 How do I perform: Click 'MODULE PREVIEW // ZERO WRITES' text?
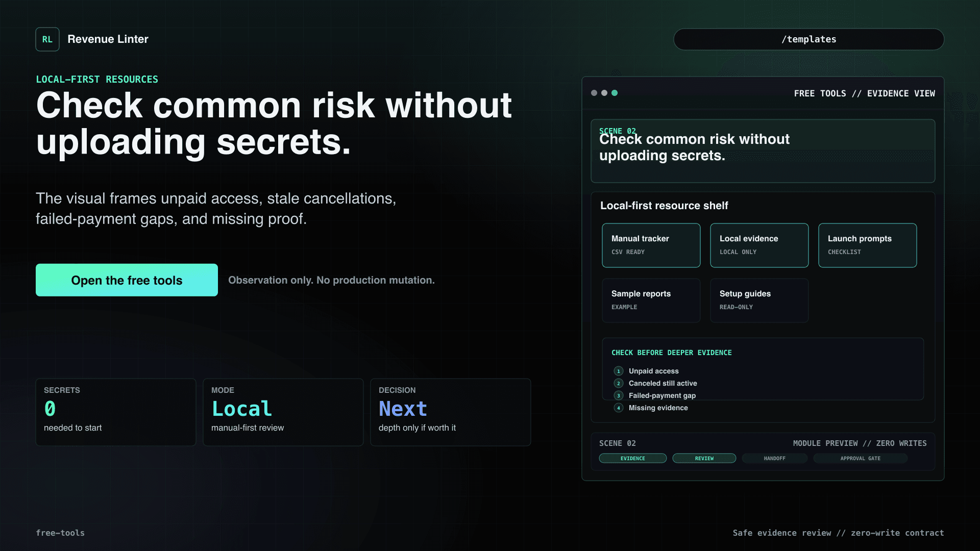click(x=860, y=443)
